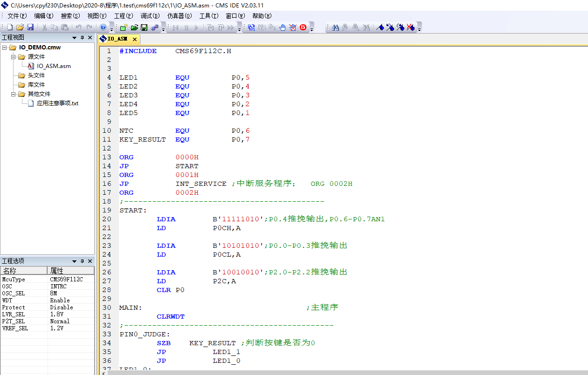Collapse the 源文件 folder node

point(14,57)
